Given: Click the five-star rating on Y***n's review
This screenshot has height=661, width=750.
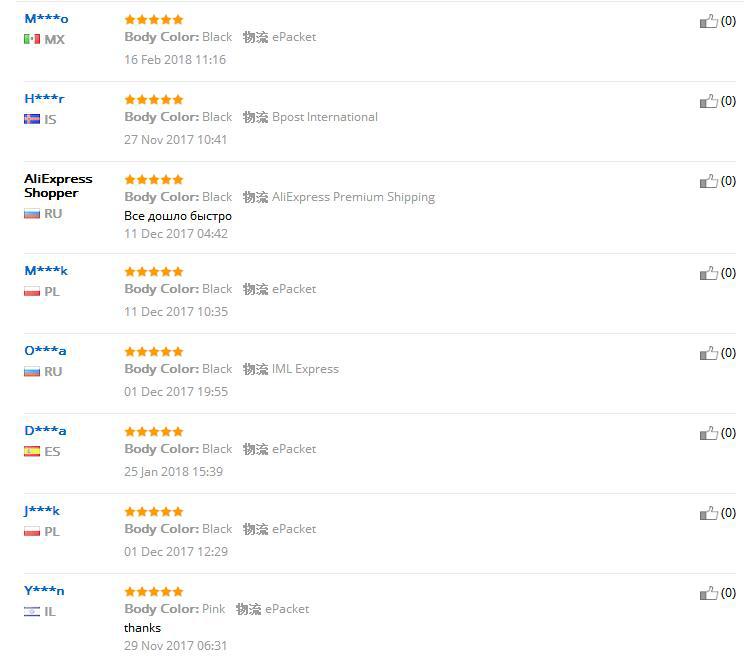Looking at the screenshot, I should coord(154,592).
